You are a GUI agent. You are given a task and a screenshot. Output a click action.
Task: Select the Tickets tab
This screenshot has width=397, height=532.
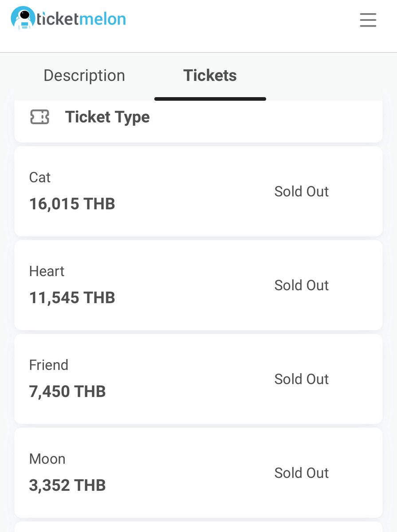210,75
